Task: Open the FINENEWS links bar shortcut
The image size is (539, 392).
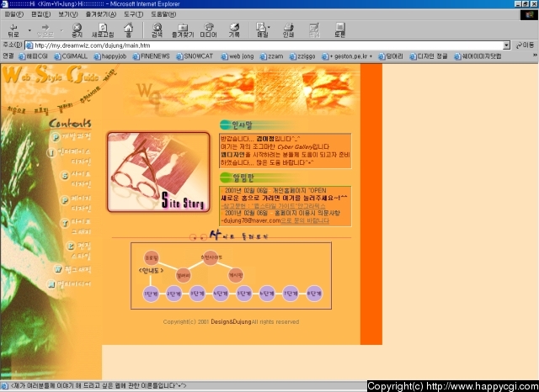Action: [x=152, y=56]
